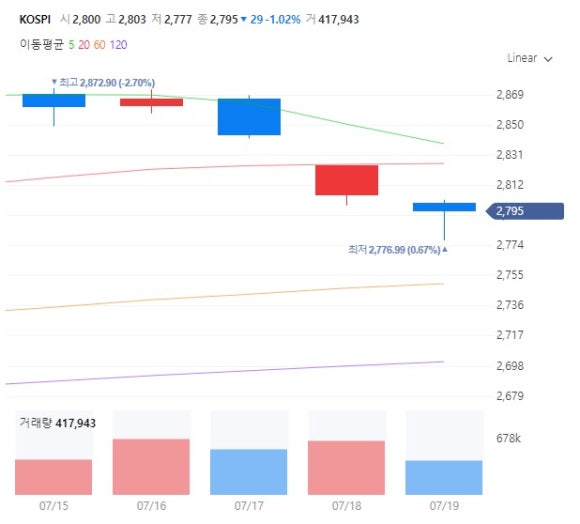Click the 최저 2,776.99 low marker label
The height and width of the screenshot is (524, 580).
(x=398, y=250)
